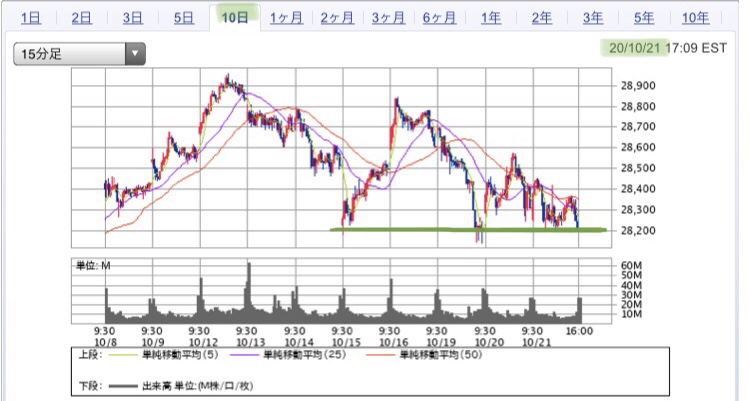Click legend entry 単純移動平均(50)
Screen dimensions: 749x401
[x=440, y=355]
